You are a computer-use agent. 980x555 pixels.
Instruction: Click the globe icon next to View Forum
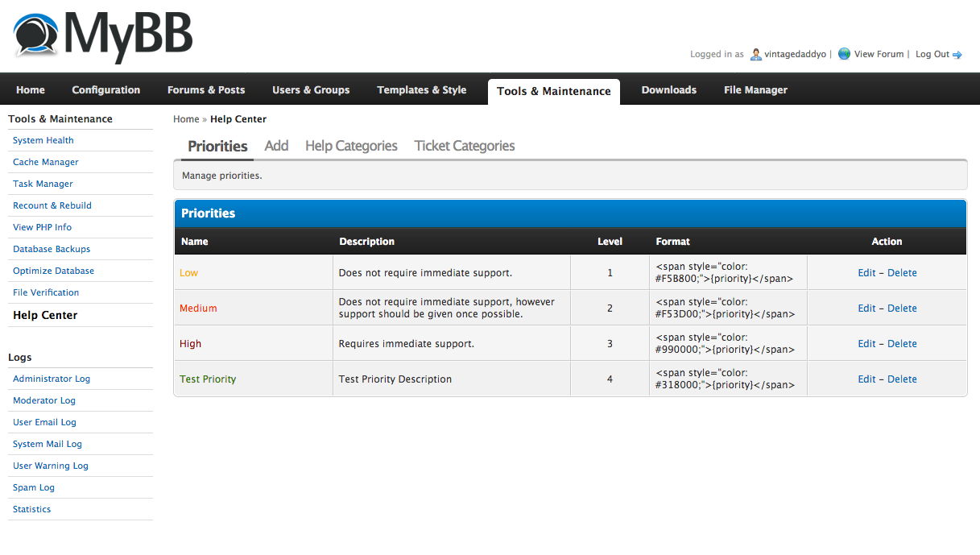tap(844, 54)
